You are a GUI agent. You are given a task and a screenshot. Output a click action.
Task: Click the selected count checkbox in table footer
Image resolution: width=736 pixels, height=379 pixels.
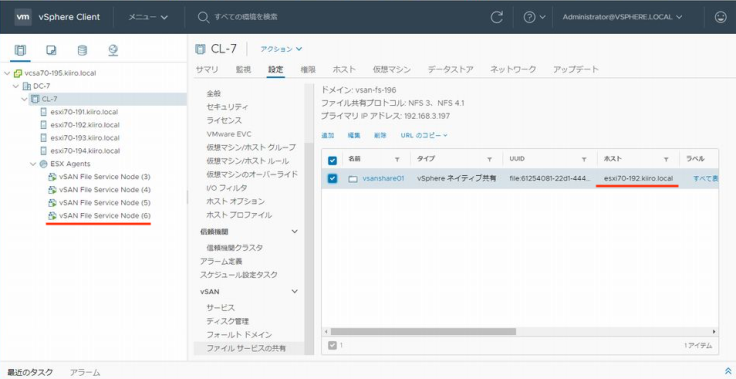[332, 345]
